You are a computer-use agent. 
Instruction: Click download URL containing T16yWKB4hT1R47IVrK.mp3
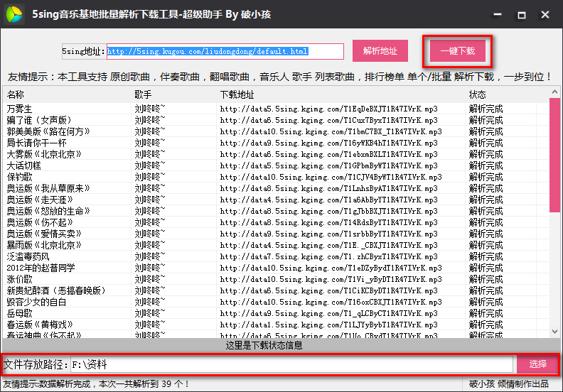tap(328, 143)
